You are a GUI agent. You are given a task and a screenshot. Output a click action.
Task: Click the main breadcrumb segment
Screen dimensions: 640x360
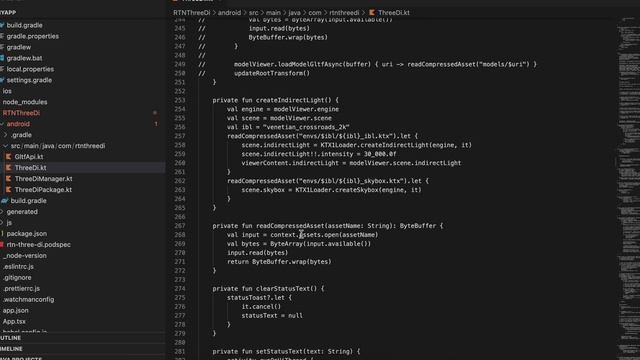pos(273,13)
